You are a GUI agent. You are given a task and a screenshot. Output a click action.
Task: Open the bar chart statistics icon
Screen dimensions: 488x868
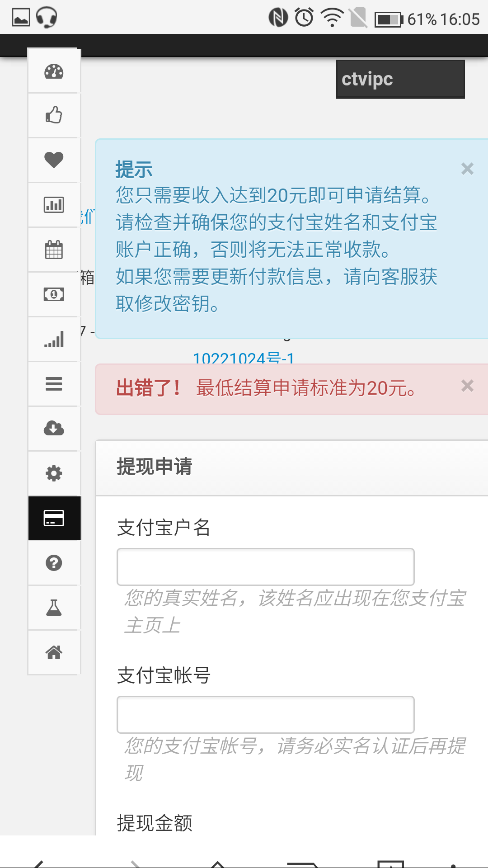54,205
